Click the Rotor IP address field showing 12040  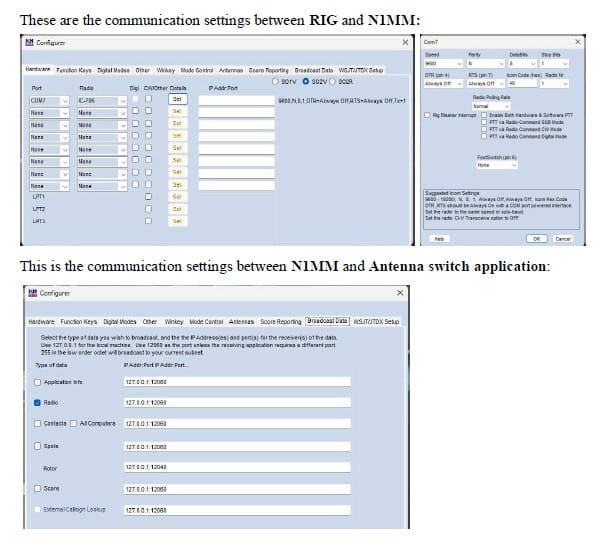pos(237,467)
